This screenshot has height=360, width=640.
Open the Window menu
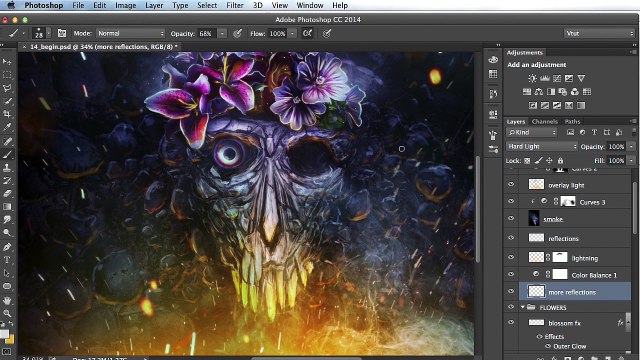tap(310, 5)
